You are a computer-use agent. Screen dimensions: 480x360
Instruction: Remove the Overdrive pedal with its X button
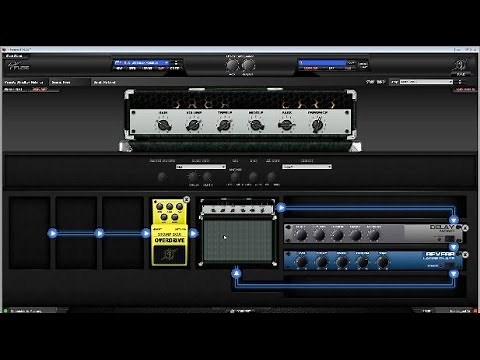point(187,199)
